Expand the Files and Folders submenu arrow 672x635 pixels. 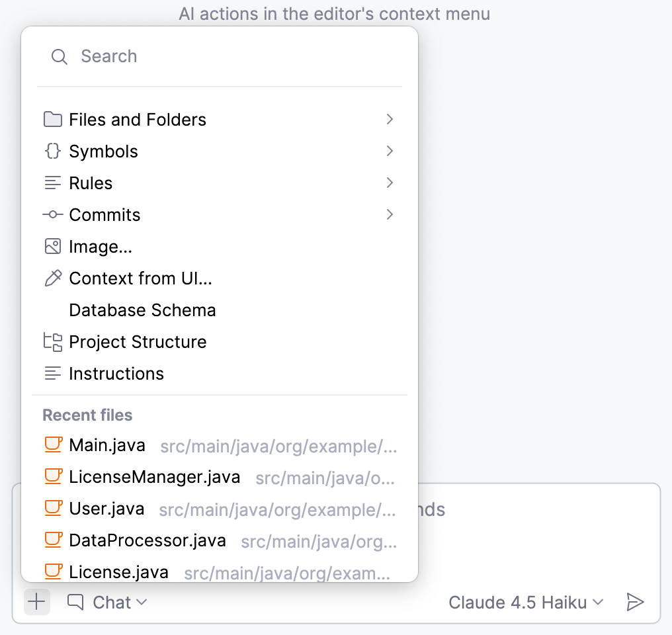tap(390, 120)
